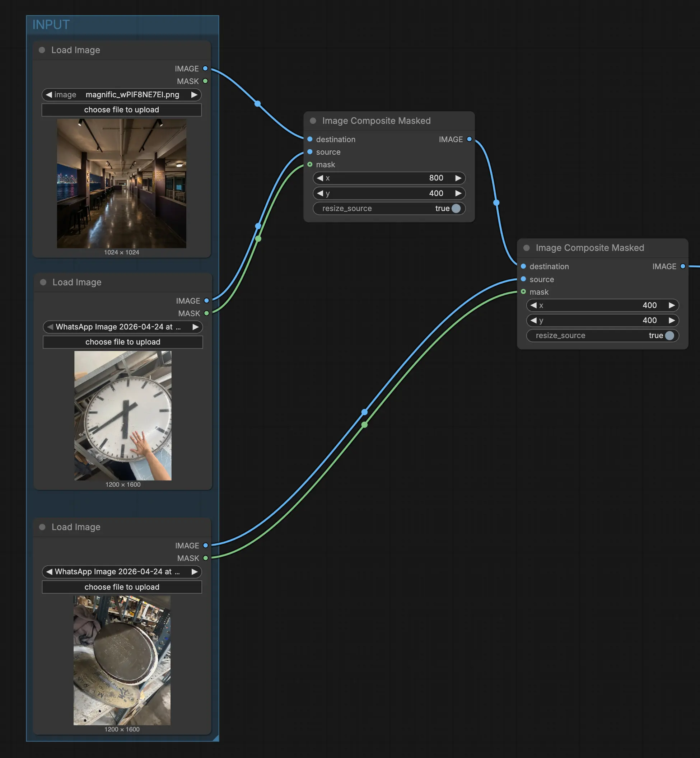Viewport: 700px width, 758px height.
Task: Click MASK output port of magnific Load Image
Action: point(205,81)
